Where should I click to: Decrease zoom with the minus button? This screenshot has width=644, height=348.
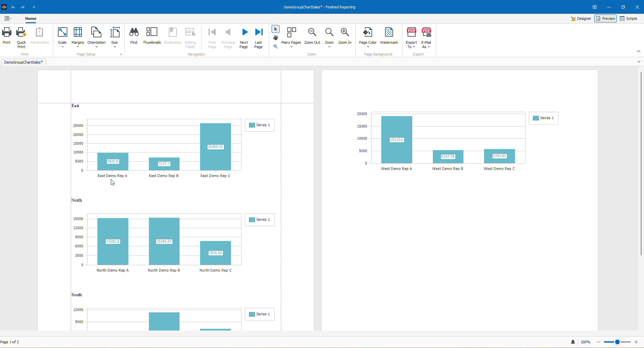point(598,342)
